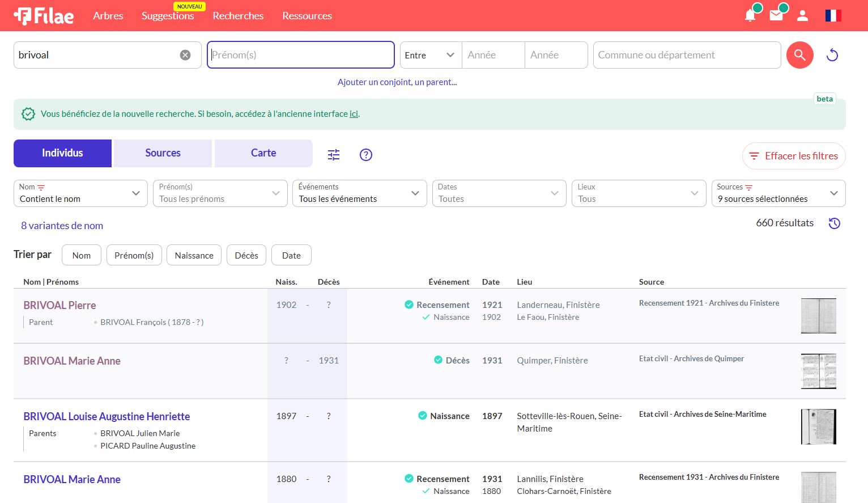Open the Arbres menu
Screen dimensions: 868x503
pyautogui.click(x=108, y=16)
